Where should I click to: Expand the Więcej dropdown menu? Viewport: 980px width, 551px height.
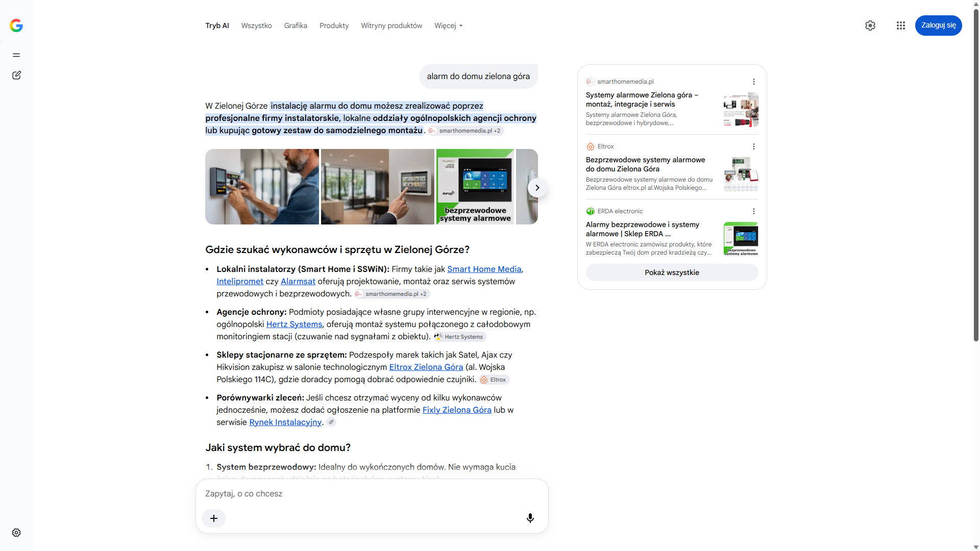[448, 26]
